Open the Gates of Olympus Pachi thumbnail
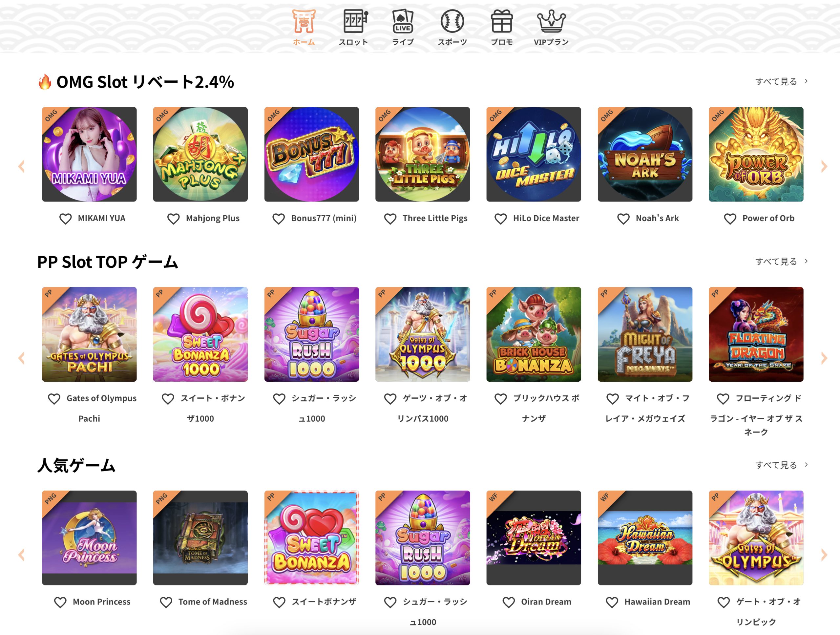 click(x=89, y=334)
